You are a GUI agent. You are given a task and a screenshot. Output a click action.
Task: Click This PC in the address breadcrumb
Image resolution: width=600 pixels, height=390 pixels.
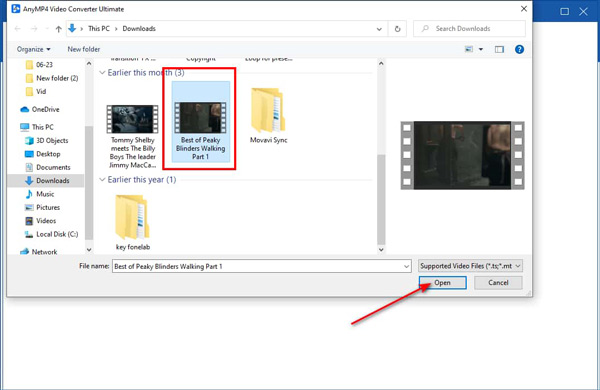pyautogui.click(x=99, y=29)
